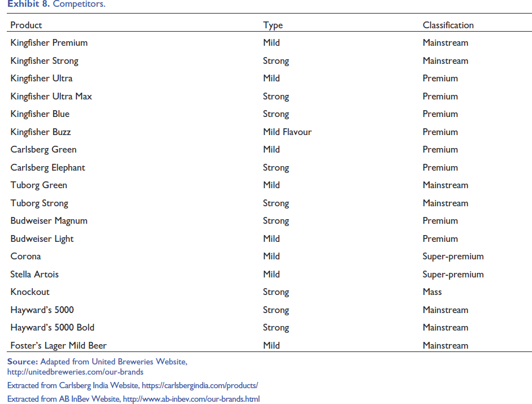Screen dimensions: 532x404
Task: Select the Stella Artois row name
Action: (x=34, y=275)
